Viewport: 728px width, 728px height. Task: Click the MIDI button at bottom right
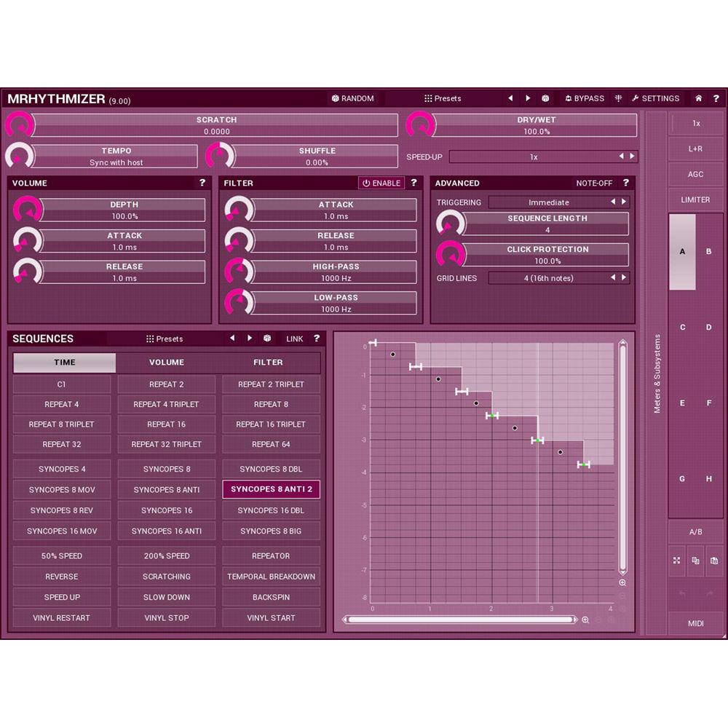click(x=696, y=624)
